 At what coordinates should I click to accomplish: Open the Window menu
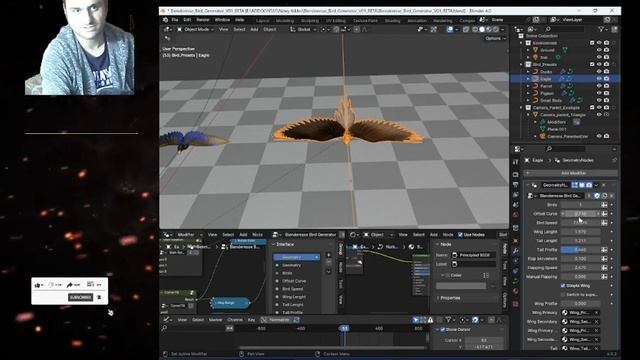(x=222, y=20)
